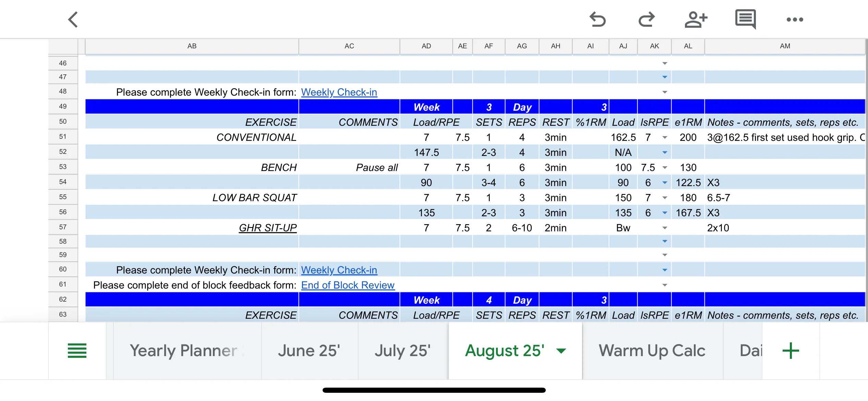The height and width of the screenshot is (401, 868).
Task: Open August 25' tab dropdown arrow
Action: (561, 351)
